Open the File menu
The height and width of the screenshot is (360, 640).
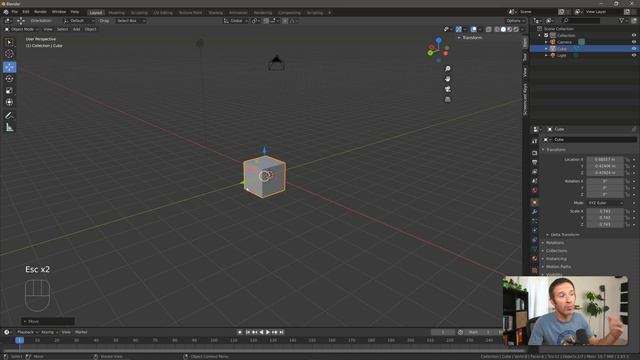pyautogui.click(x=15, y=12)
